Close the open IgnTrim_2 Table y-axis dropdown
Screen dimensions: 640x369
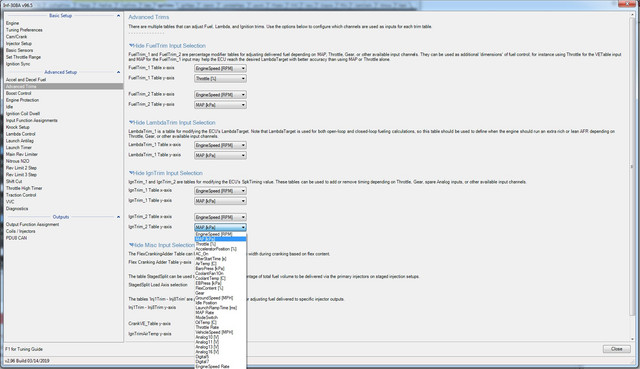[220, 227]
